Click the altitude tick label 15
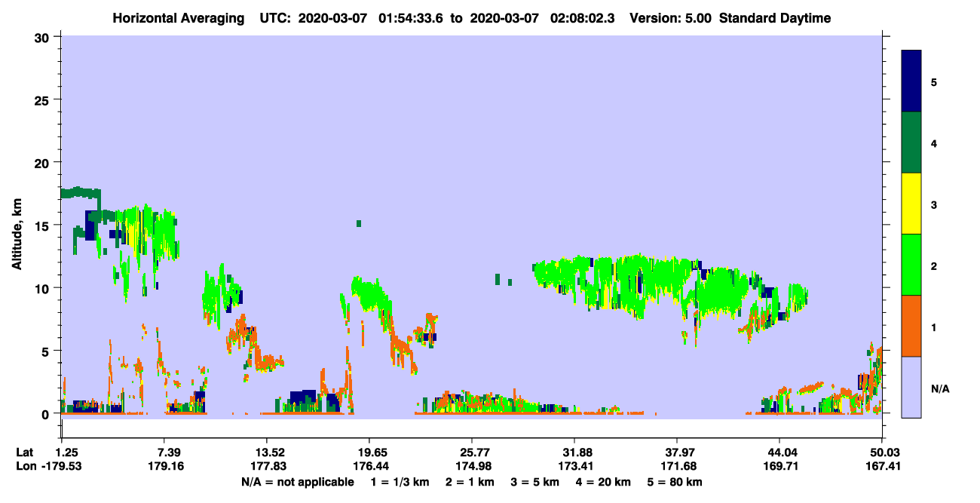The image size is (980, 503). coord(44,225)
